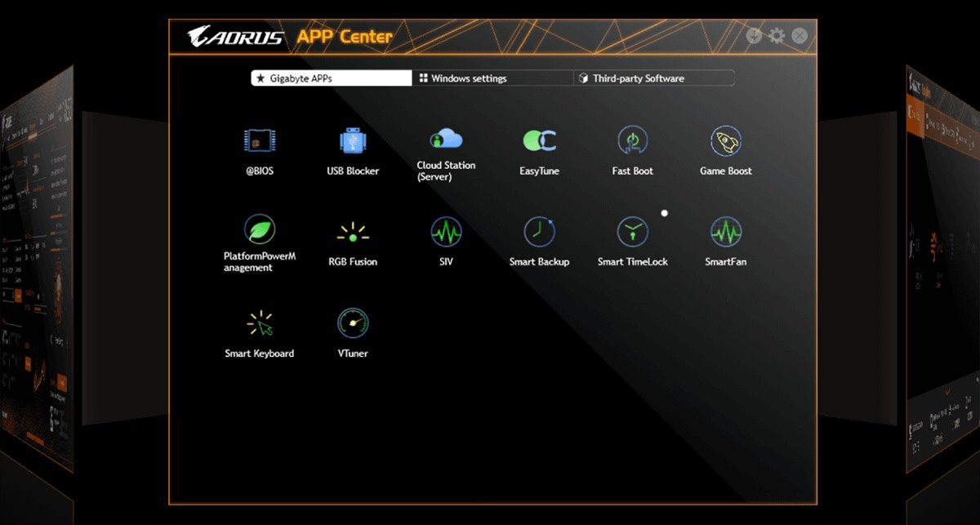Screen dimensions: 980x525
Task: Click the download updates arrow icon
Action: coord(754,36)
